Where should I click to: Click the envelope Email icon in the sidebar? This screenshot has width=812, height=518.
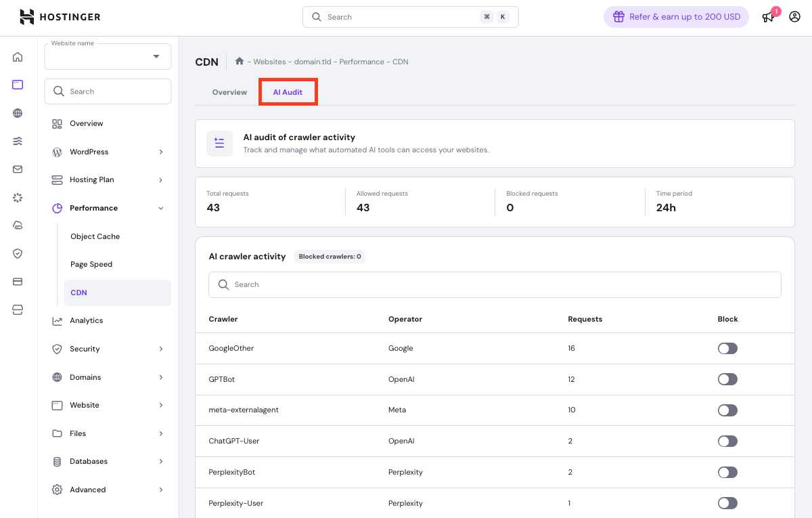coord(18,169)
